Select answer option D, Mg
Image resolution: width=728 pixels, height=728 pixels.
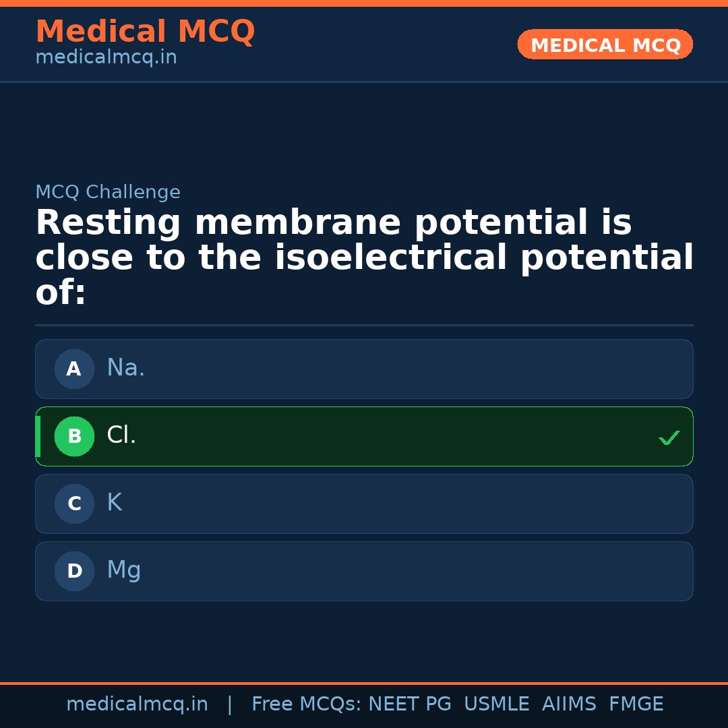(x=364, y=571)
